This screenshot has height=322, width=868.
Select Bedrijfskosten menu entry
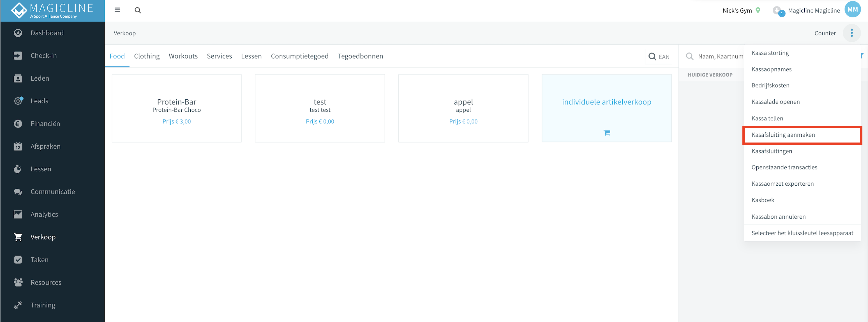[802, 85]
